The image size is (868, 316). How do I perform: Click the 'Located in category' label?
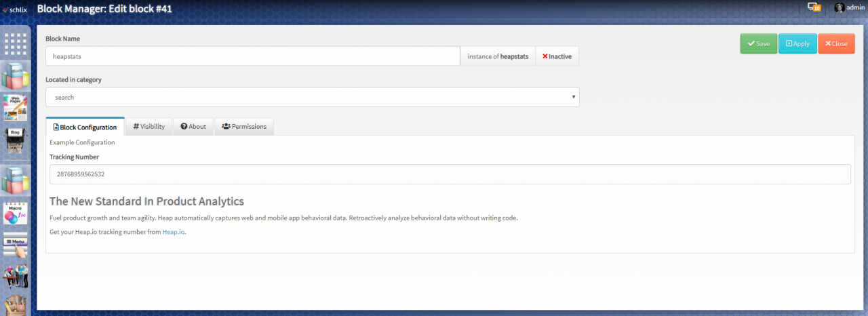click(73, 79)
